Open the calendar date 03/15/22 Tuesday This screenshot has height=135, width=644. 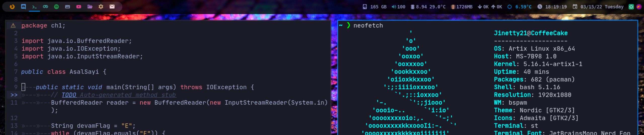(x=598, y=7)
